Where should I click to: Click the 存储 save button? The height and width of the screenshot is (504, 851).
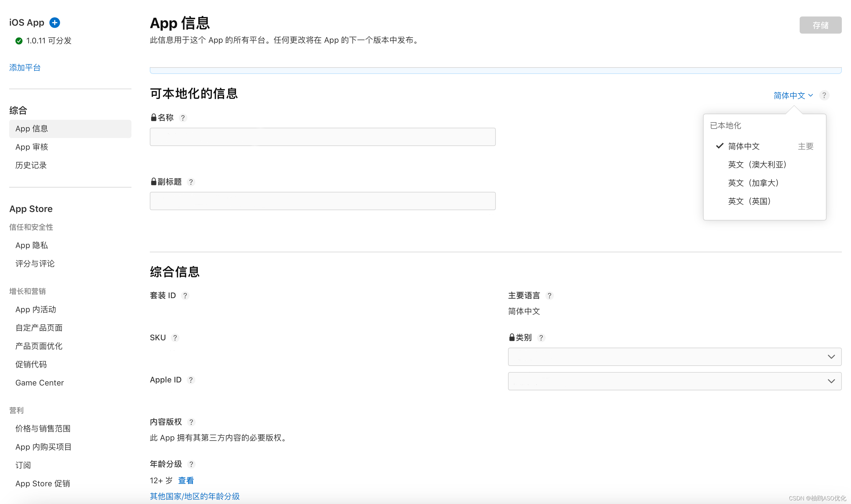(x=820, y=25)
